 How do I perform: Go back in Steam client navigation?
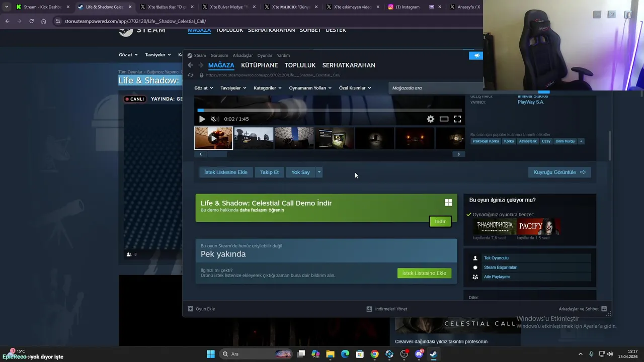point(190,65)
